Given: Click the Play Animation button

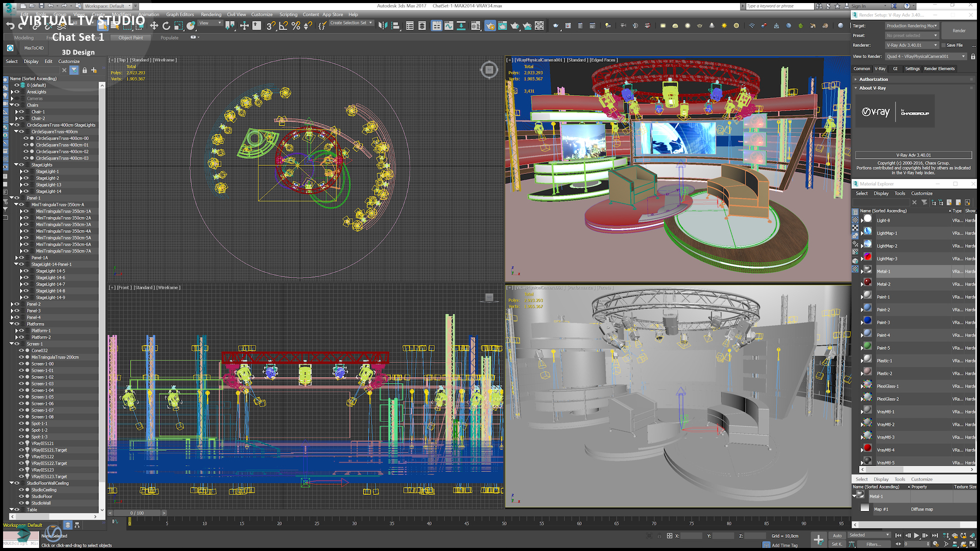Looking at the screenshot, I should tap(916, 536).
